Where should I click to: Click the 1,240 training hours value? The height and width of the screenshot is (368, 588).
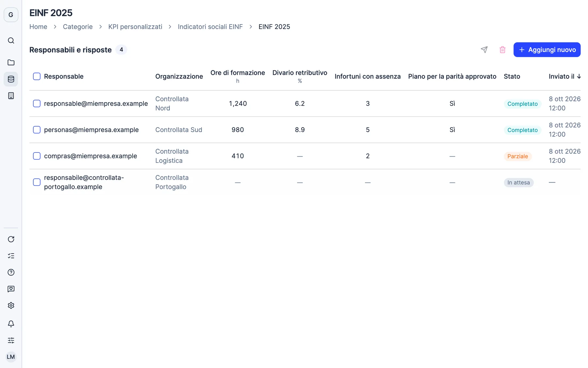coord(238,104)
